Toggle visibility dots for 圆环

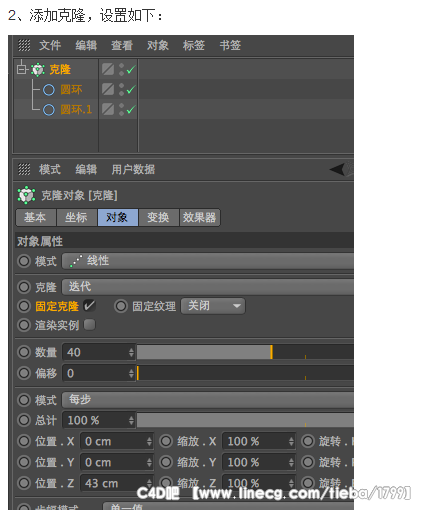(121, 89)
